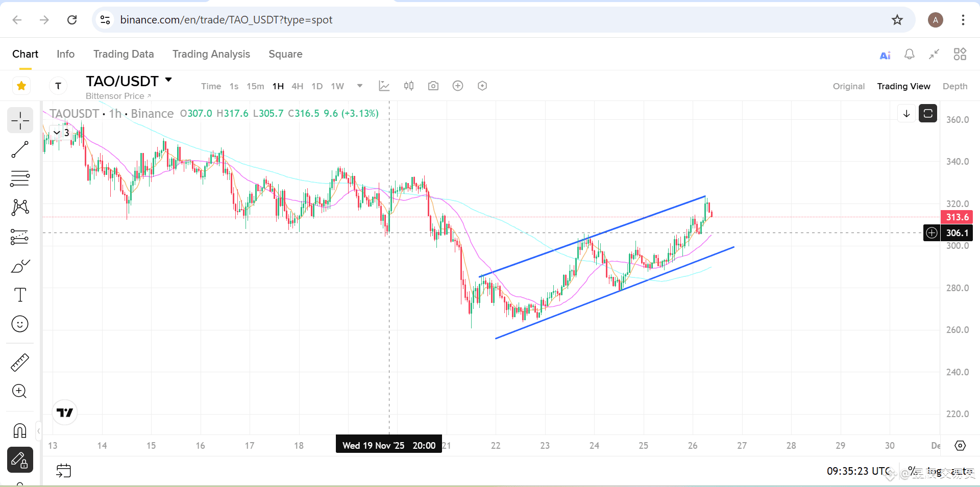The height and width of the screenshot is (487, 980).
Task: Toggle the TAO/USDT favorite star
Action: [x=21, y=86]
